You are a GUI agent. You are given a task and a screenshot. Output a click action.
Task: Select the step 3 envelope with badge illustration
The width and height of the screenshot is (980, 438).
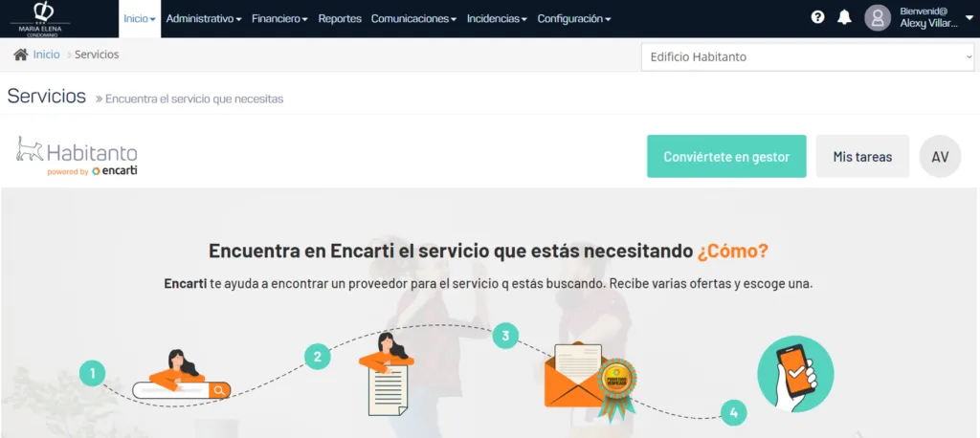pos(590,380)
